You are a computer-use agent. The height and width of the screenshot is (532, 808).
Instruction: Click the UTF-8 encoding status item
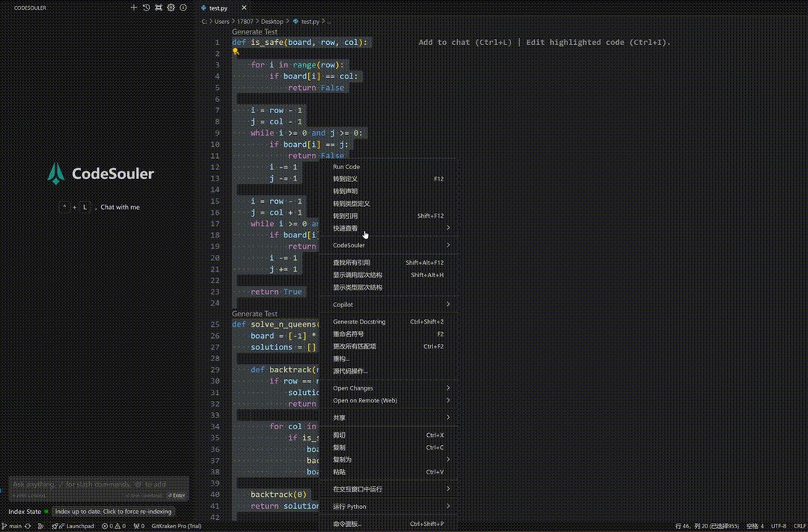779,526
